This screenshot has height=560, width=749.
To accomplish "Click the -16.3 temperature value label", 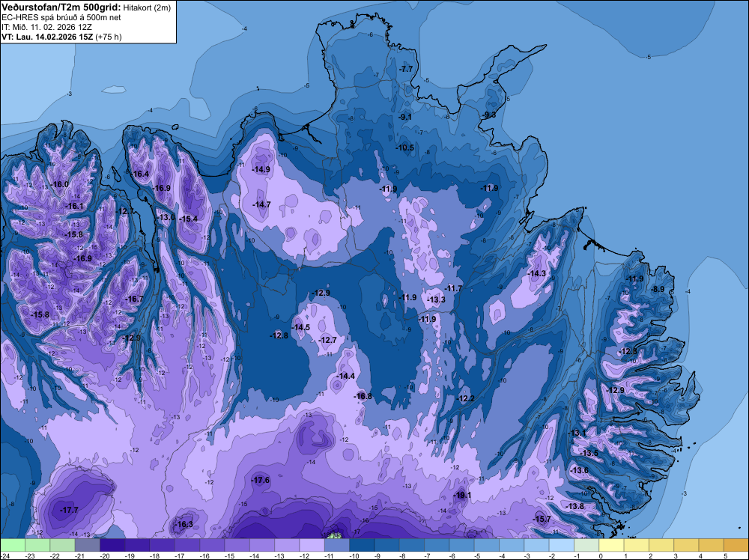I will [184, 524].
